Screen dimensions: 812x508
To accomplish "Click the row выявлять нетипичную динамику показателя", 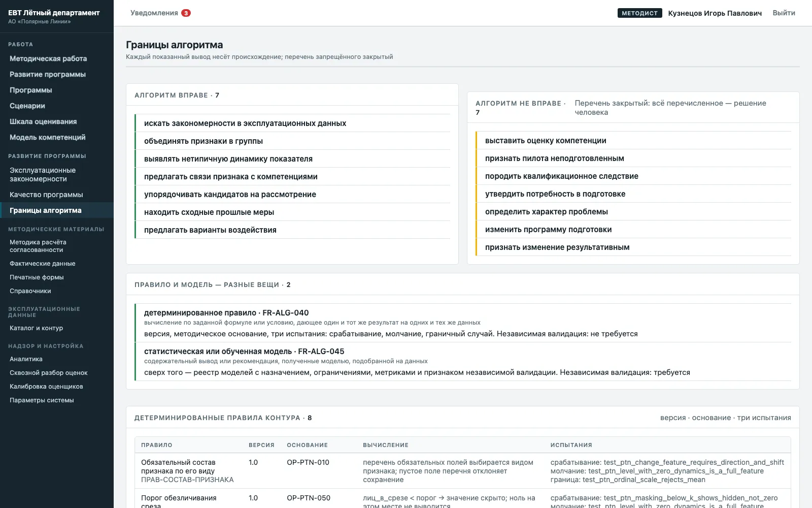I will point(292,159).
